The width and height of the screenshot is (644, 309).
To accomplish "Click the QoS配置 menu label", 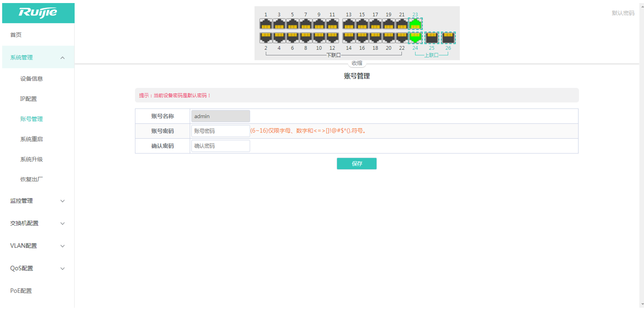I will pyautogui.click(x=22, y=269).
